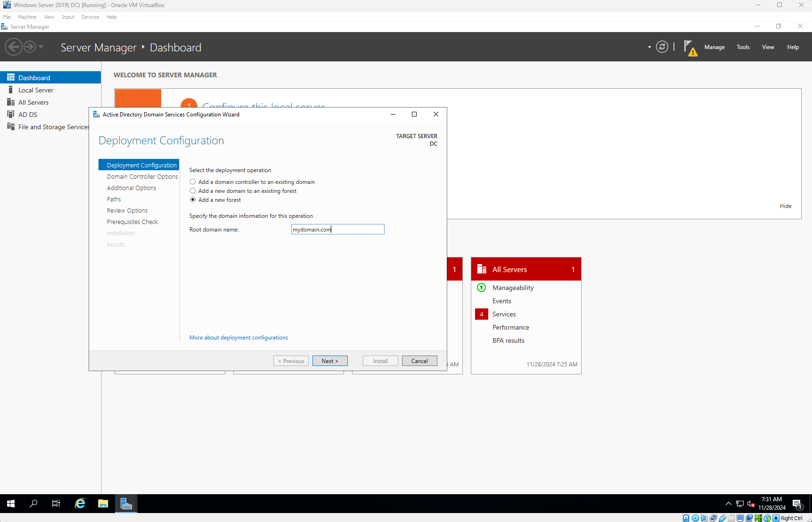Select Local Server in the left navigation
This screenshot has height=522, width=812.
[x=50, y=90]
